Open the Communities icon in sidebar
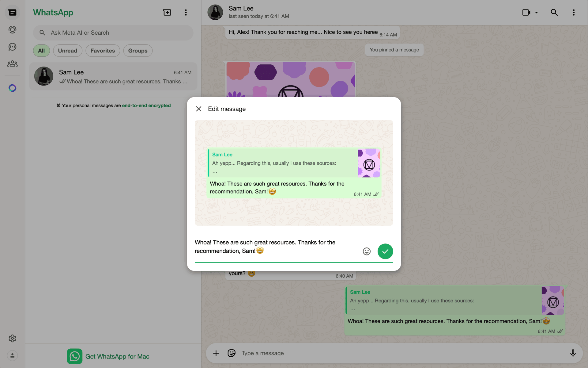 pyautogui.click(x=12, y=64)
